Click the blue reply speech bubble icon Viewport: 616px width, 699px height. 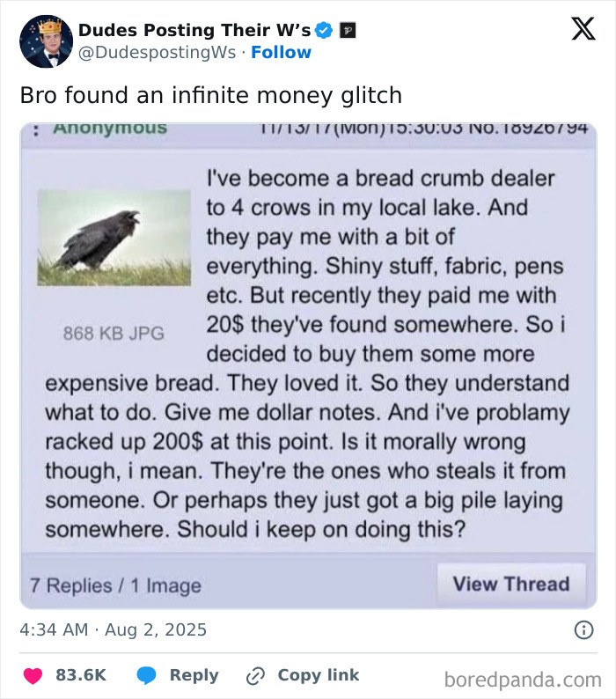147,675
